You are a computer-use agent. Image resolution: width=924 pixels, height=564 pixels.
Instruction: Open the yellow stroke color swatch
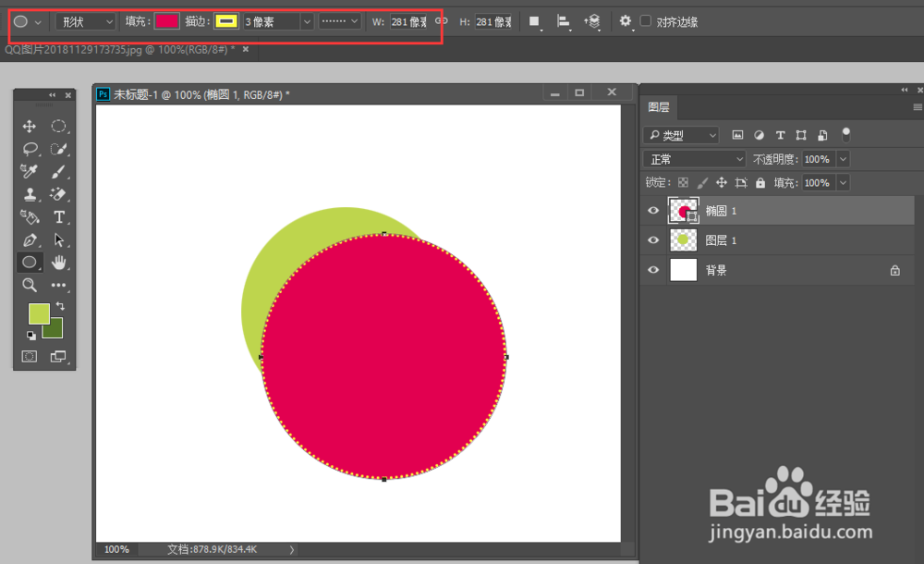pos(226,22)
